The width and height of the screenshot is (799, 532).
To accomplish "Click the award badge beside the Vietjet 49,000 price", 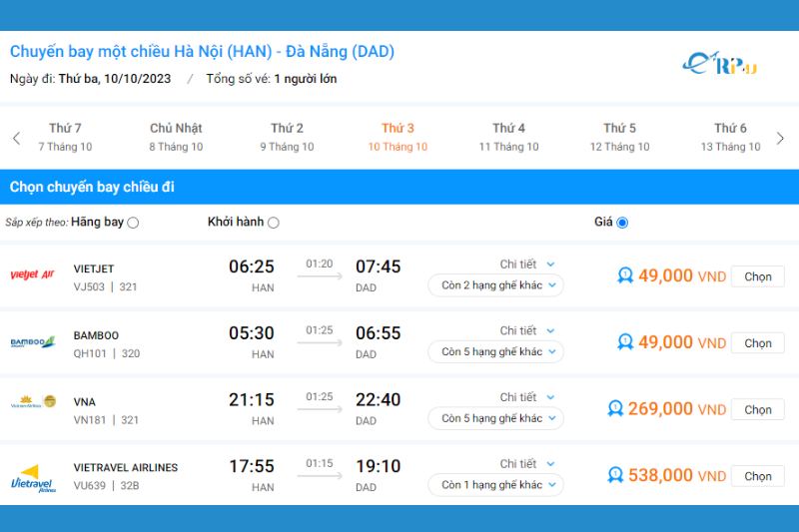I will (x=625, y=275).
